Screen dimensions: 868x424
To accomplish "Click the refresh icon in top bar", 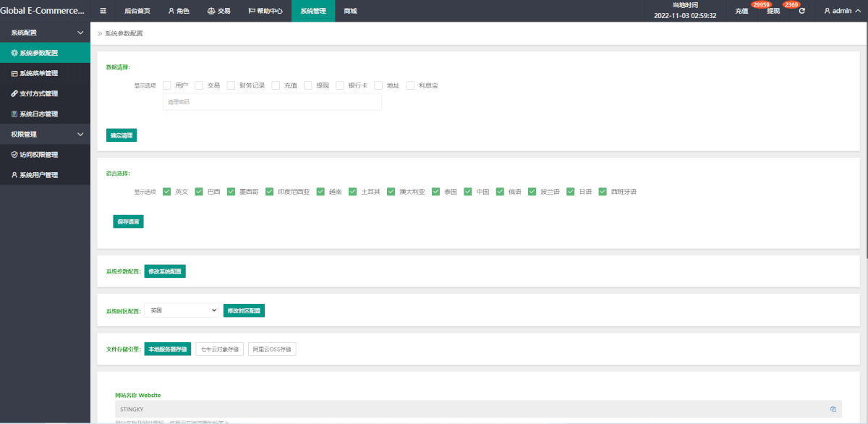I will (801, 11).
